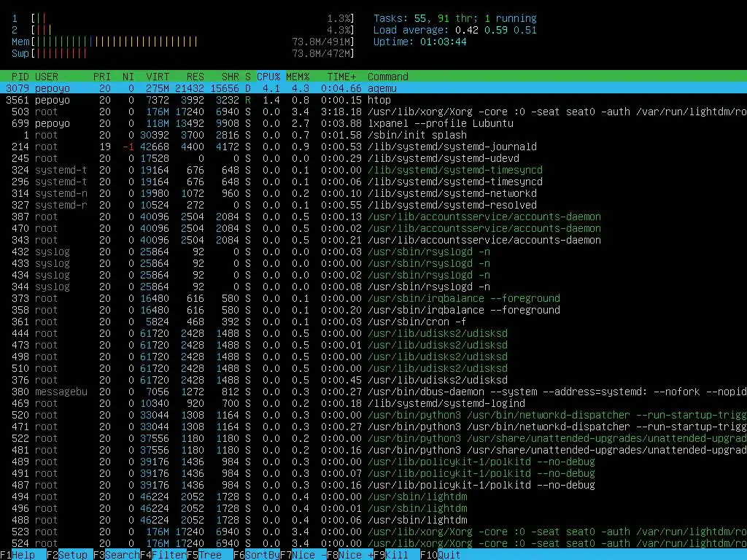
Task: Select the lxpanel --profile Lubuntu row
Action: tap(373, 123)
